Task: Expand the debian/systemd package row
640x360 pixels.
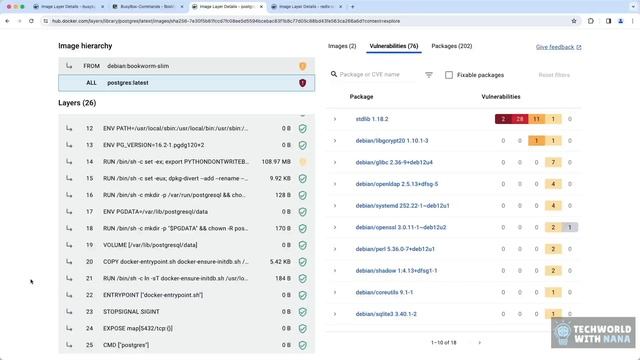Action: coord(335,206)
